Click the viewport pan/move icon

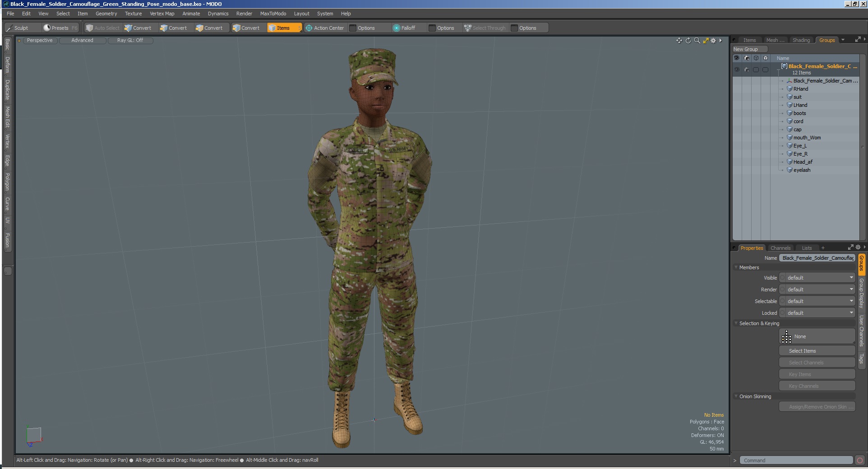click(x=679, y=41)
